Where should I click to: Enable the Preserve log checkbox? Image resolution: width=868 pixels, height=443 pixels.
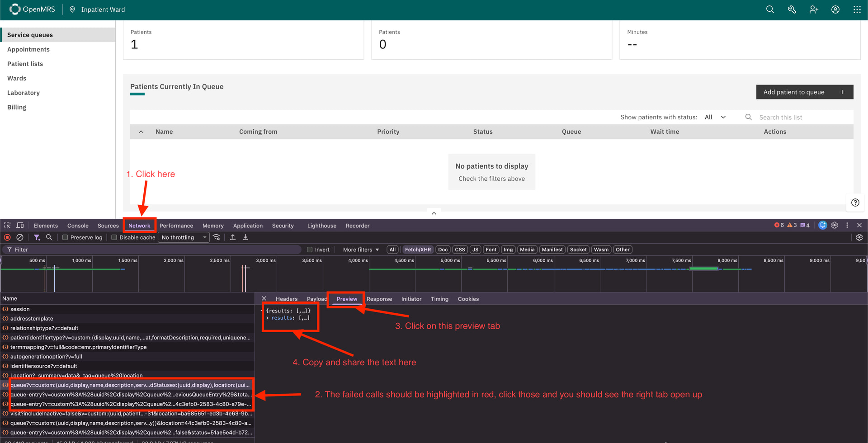(x=65, y=237)
